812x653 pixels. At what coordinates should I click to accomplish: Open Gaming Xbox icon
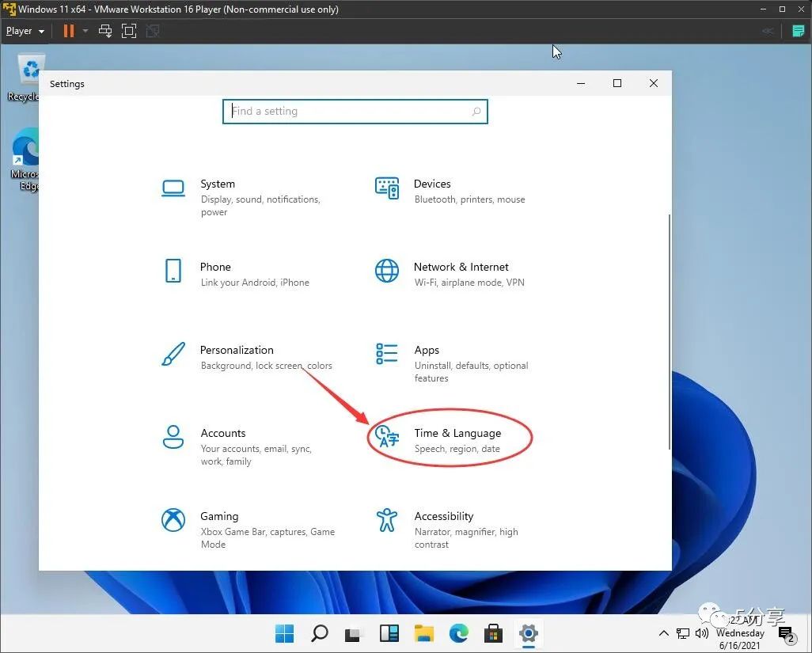173,520
